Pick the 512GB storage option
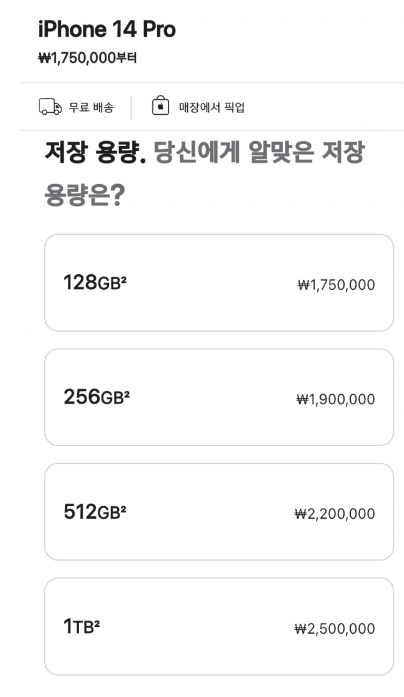 (x=219, y=512)
